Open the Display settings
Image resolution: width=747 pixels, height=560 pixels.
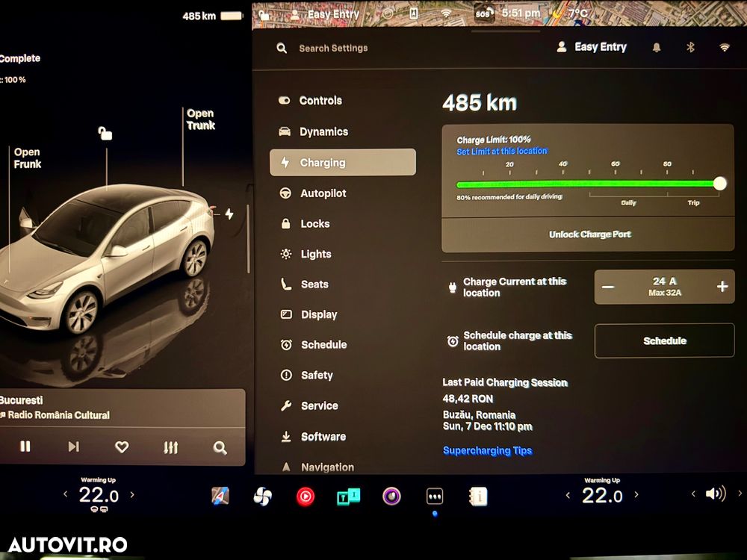(x=309, y=315)
